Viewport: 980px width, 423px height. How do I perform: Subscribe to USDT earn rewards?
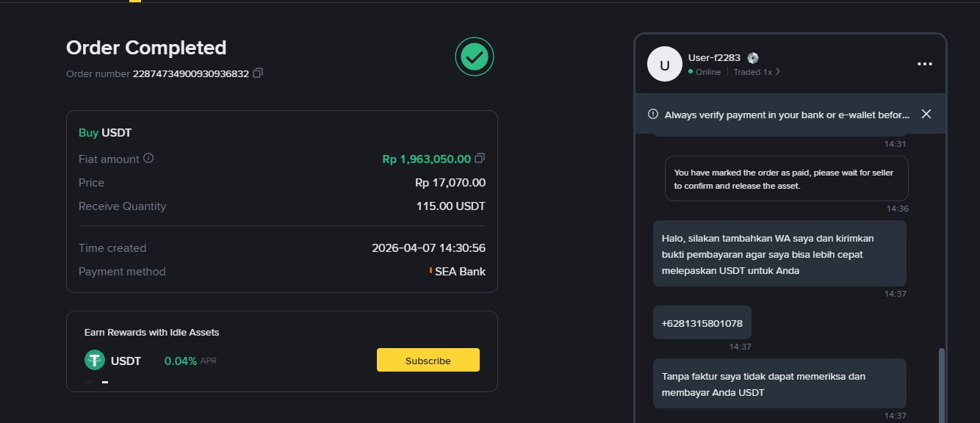coord(428,361)
